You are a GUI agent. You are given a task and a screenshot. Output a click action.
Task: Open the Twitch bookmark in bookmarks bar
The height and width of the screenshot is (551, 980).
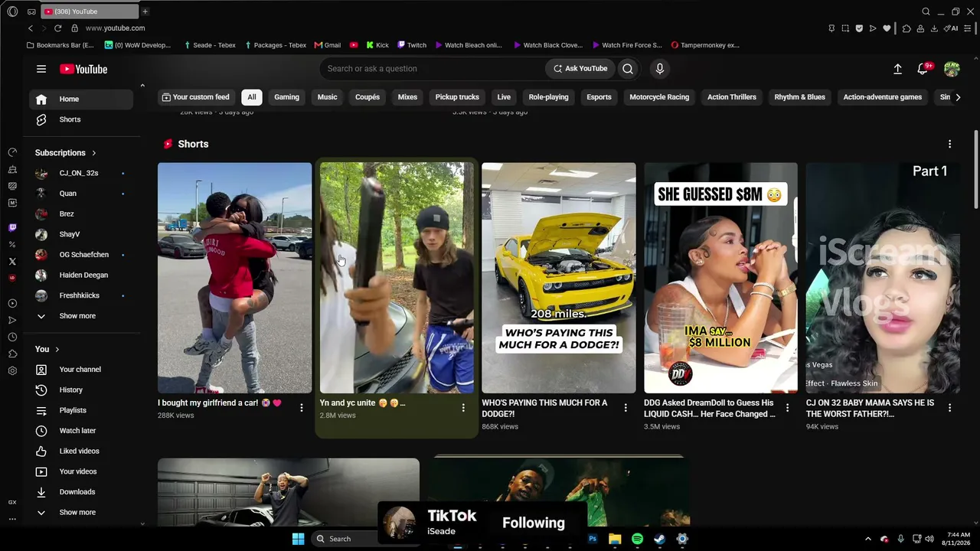(412, 45)
